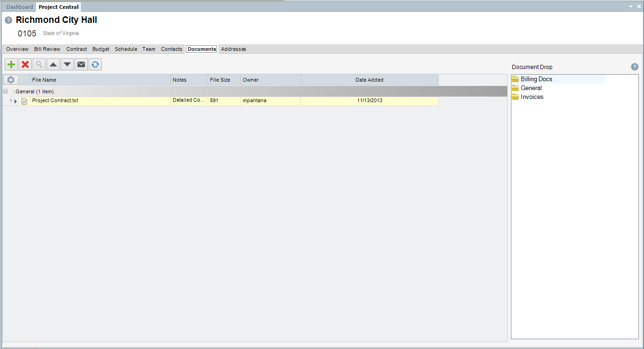Switch to the Dashboard tab
644x349 pixels.
click(x=20, y=7)
